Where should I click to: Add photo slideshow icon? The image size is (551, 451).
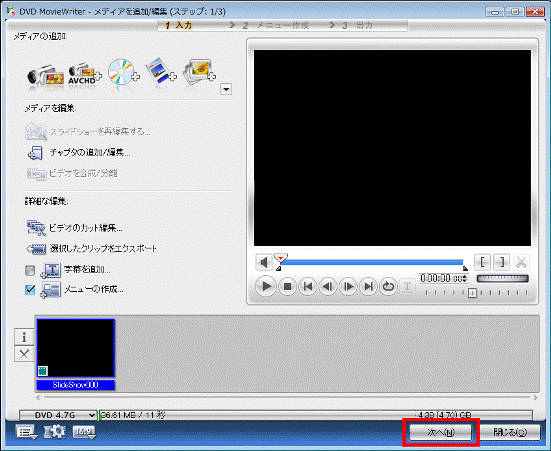pyautogui.click(x=199, y=72)
